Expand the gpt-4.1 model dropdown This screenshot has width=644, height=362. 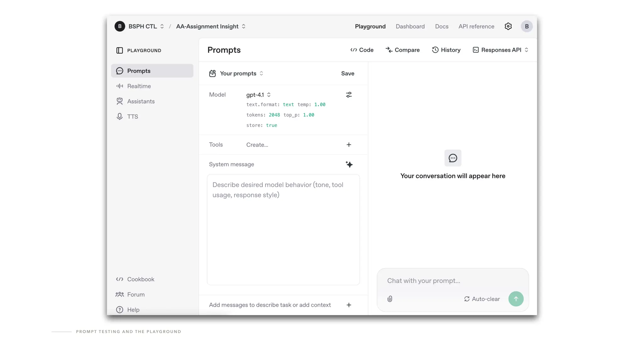click(258, 95)
